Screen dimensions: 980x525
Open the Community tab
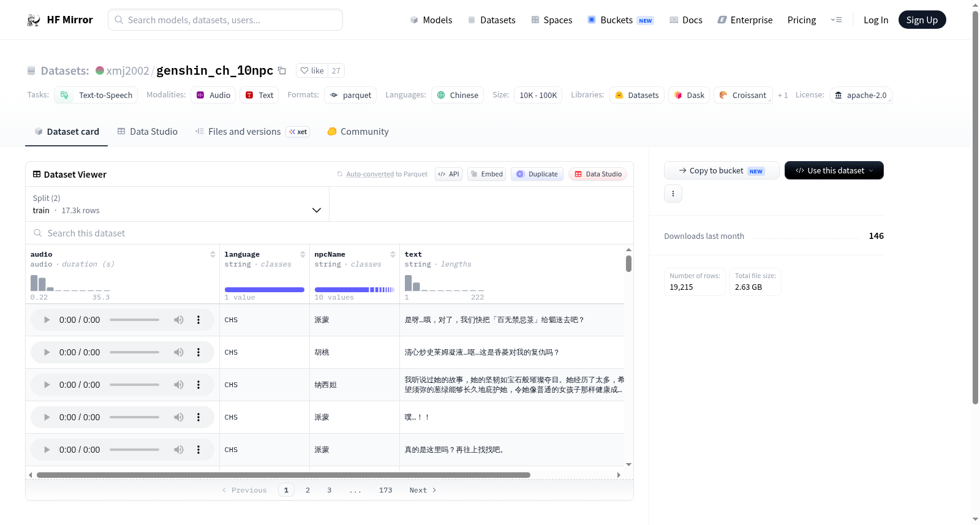[x=358, y=132]
